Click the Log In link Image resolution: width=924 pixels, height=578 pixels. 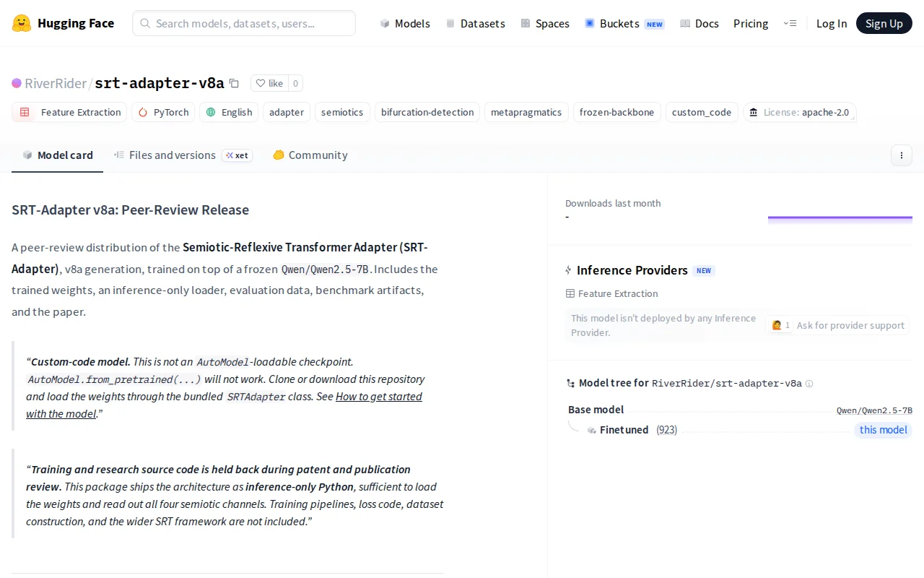tap(832, 23)
